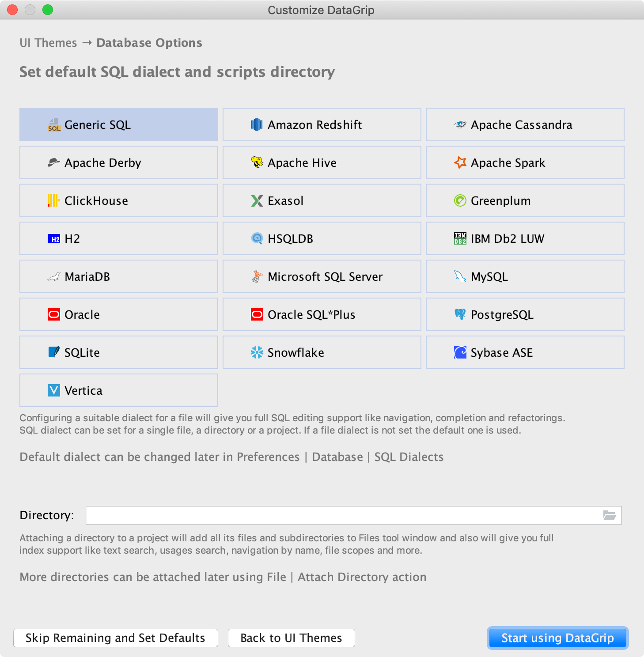Viewport: 644px width, 657px height.
Task: Click the MySQL dolphin icon
Action: coord(460,276)
